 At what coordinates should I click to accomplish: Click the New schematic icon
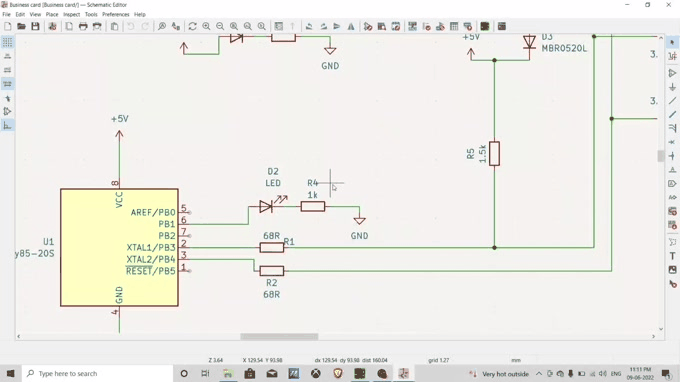point(7,26)
